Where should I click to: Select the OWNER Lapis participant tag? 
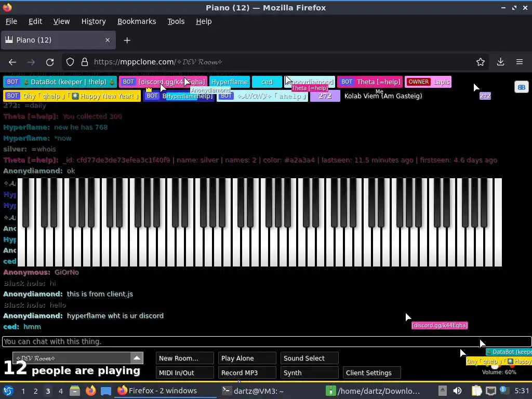coord(428,82)
